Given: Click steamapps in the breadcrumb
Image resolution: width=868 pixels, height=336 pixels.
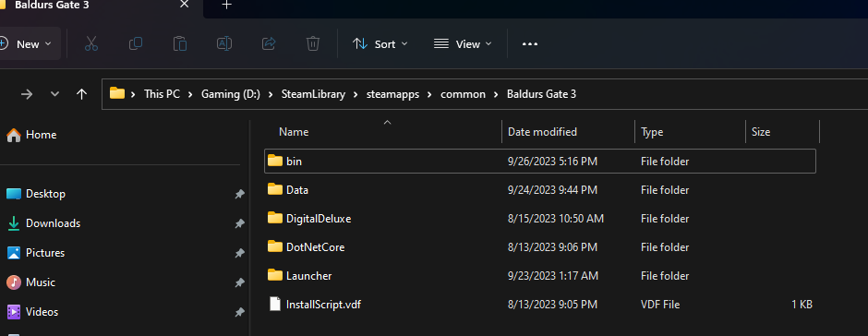Looking at the screenshot, I should click(x=392, y=94).
